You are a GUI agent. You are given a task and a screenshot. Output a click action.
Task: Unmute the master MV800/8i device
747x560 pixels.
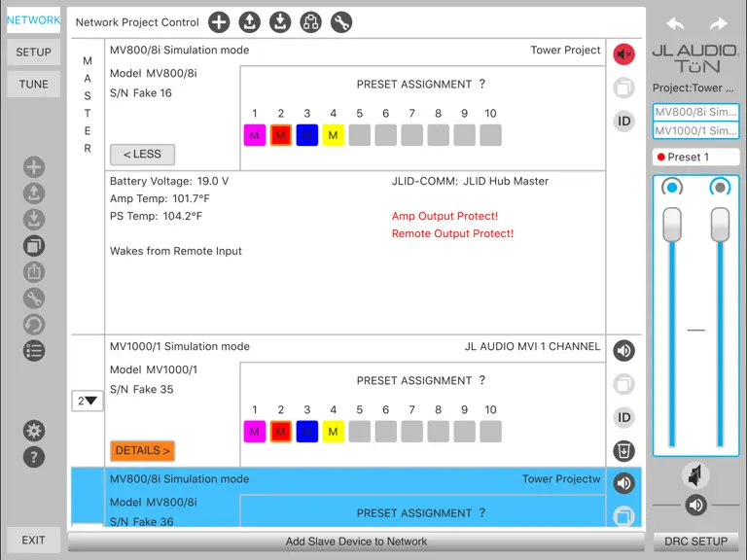pyautogui.click(x=623, y=54)
